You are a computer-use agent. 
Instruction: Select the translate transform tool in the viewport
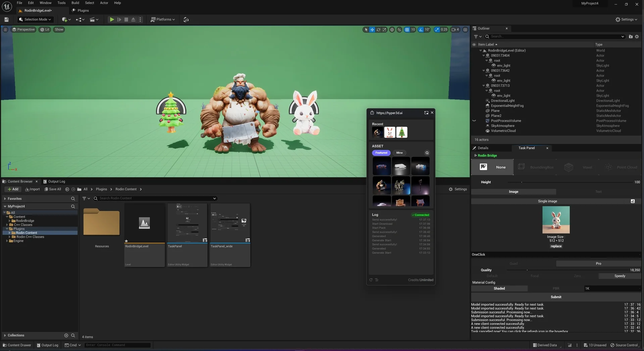click(372, 30)
